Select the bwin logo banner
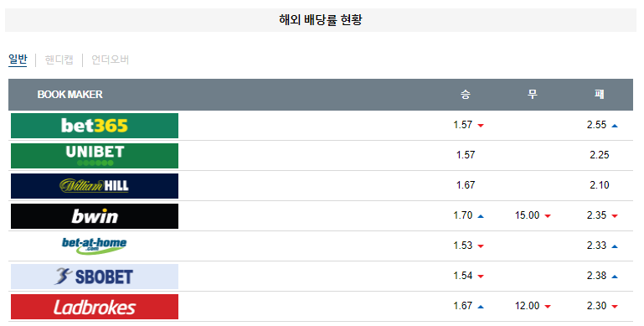Viewport: 644px width, 326px height. [95, 216]
